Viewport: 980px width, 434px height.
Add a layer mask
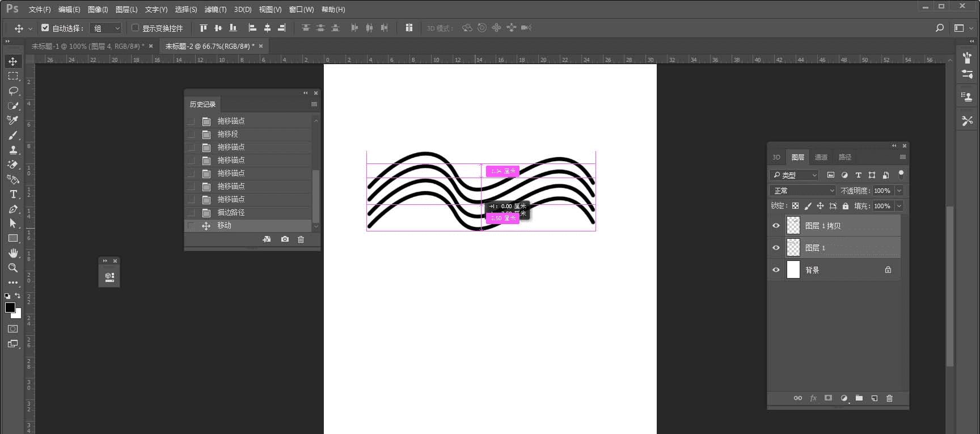tap(828, 398)
